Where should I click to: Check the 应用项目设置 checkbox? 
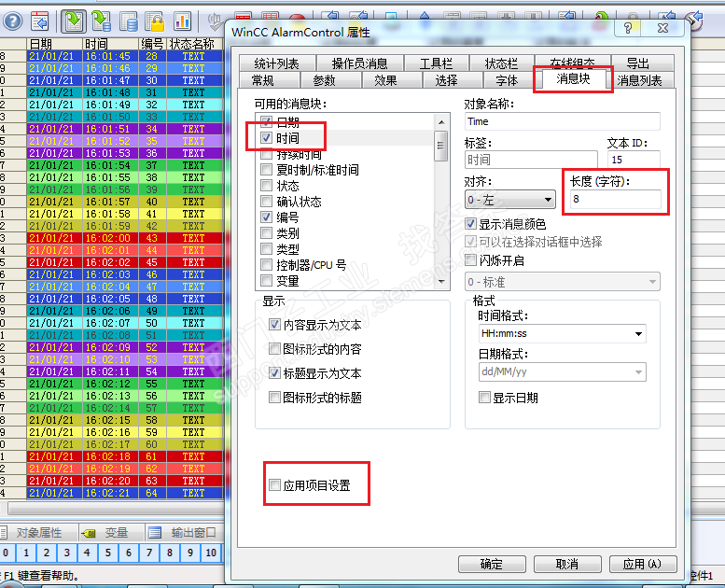[x=274, y=484]
